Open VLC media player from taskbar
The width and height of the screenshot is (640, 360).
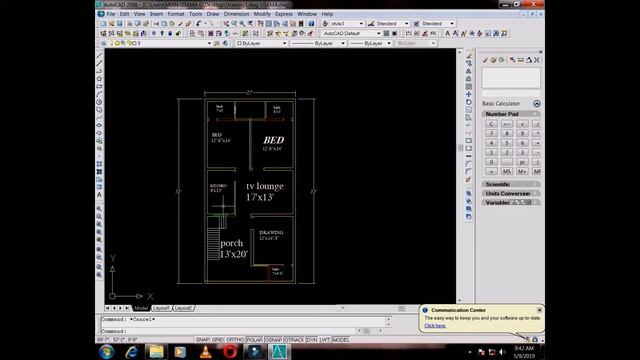[x=205, y=352]
